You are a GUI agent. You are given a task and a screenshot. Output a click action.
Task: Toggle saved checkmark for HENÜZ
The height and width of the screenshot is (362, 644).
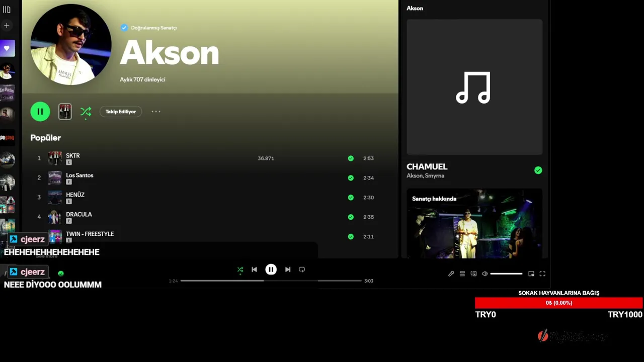(x=351, y=198)
